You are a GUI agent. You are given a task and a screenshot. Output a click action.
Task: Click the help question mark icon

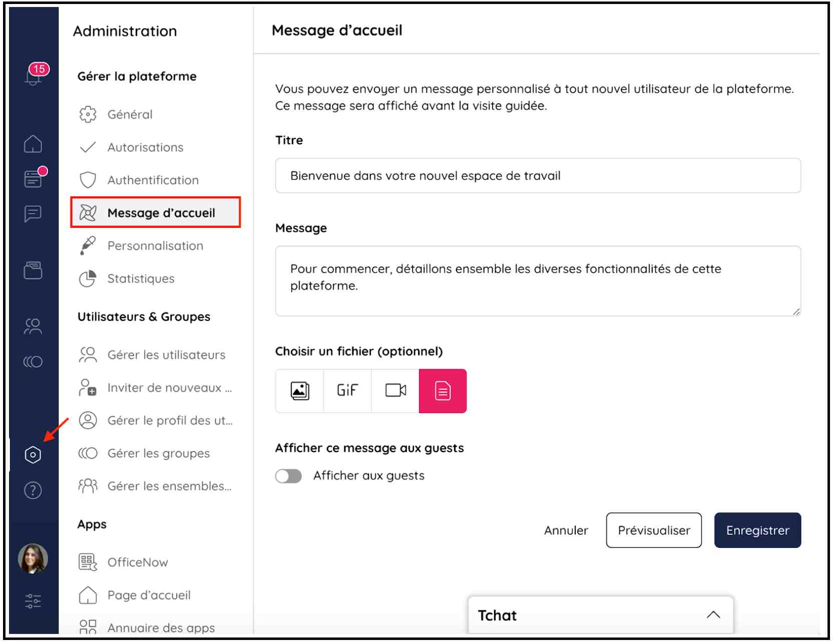tap(33, 490)
